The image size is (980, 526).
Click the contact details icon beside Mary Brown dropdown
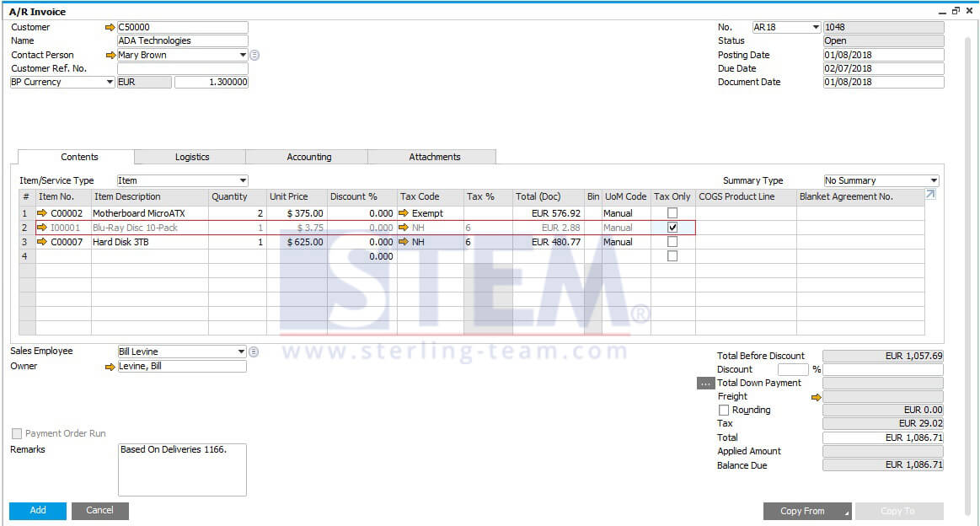(x=254, y=55)
